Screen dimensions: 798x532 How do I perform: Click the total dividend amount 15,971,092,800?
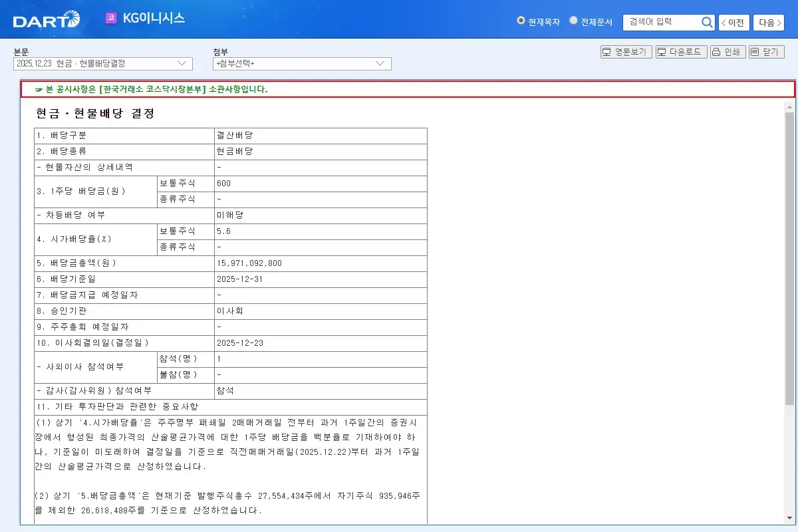[x=249, y=263]
